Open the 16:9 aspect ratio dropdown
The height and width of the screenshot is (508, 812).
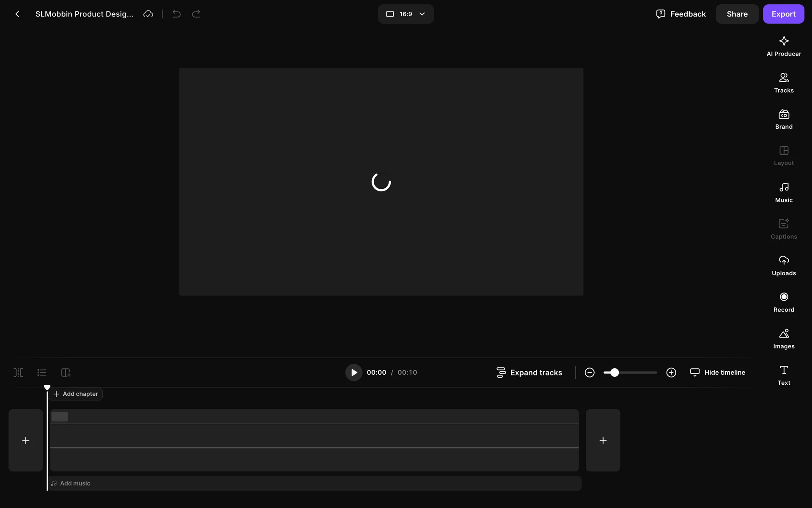[x=406, y=14]
